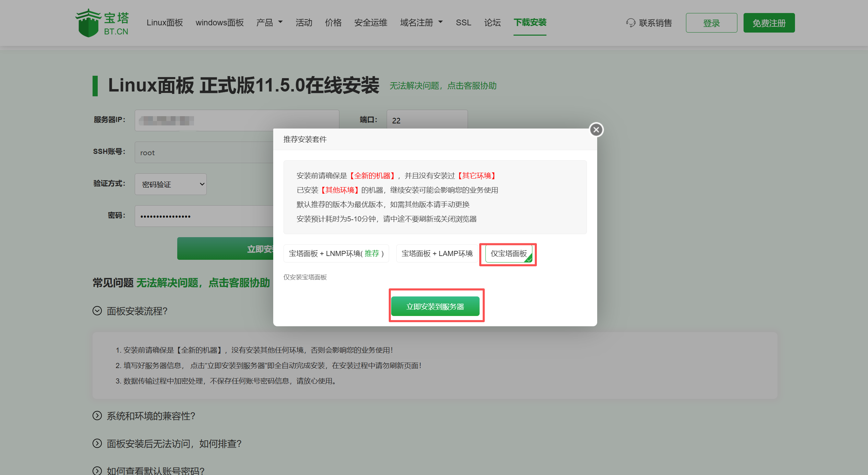
Task: Click the 立即安装到服务器 button
Action: click(435, 306)
